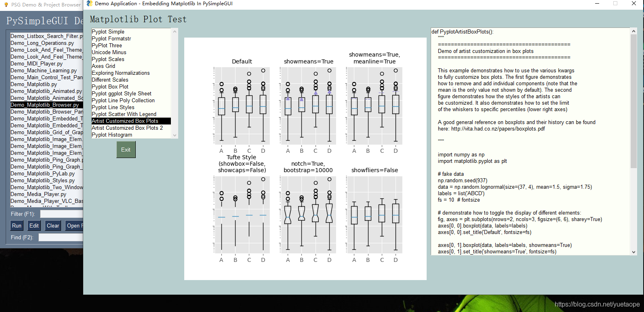
Task: Click PSG Demo & Project Browser title icon
Action: pyautogui.click(x=6, y=4)
